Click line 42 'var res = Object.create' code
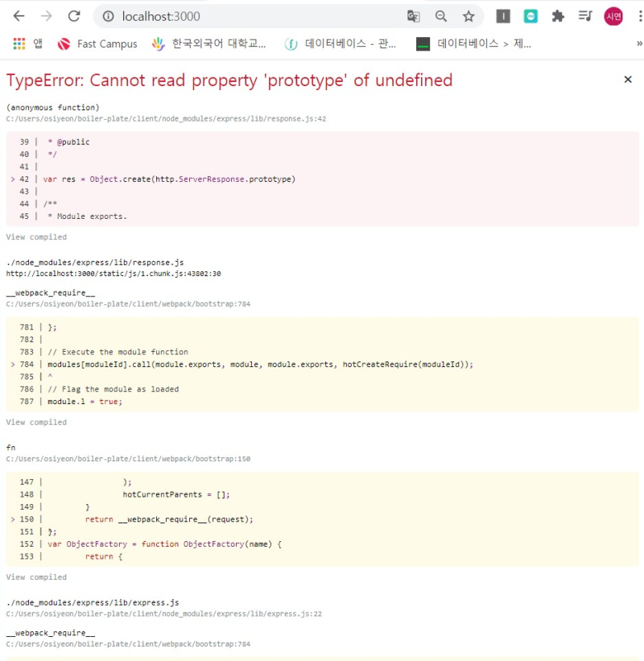This screenshot has width=644, height=661. tap(169, 180)
